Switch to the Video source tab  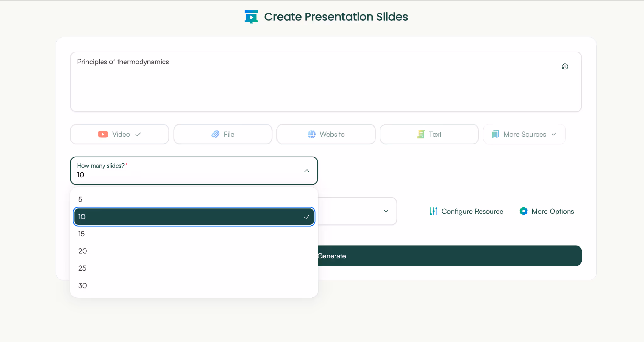(119, 134)
